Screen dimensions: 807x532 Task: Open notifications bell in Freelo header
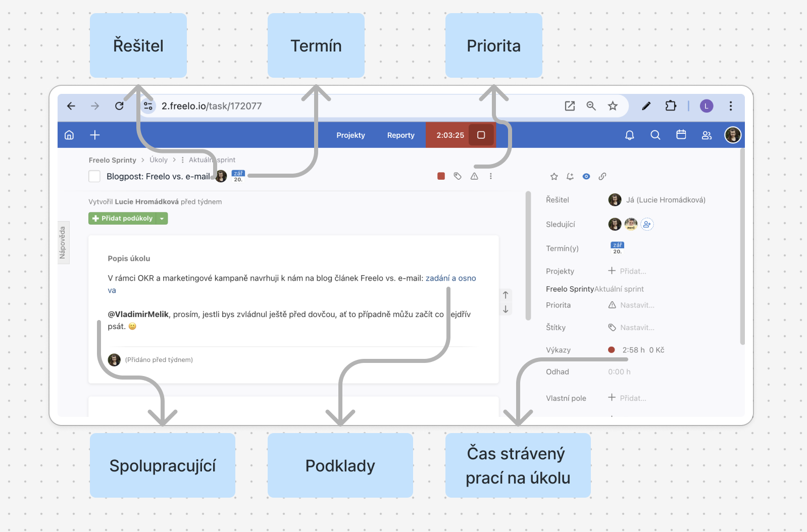[630, 135]
